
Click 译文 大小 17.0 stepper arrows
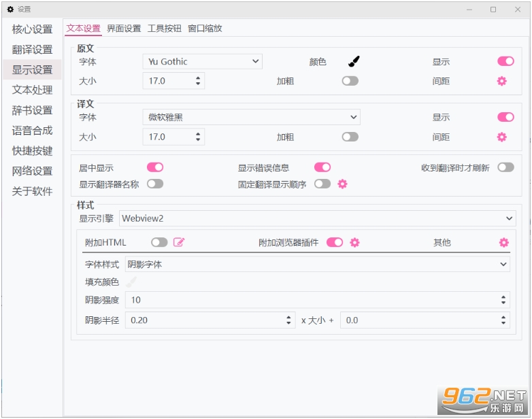[x=198, y=137]
